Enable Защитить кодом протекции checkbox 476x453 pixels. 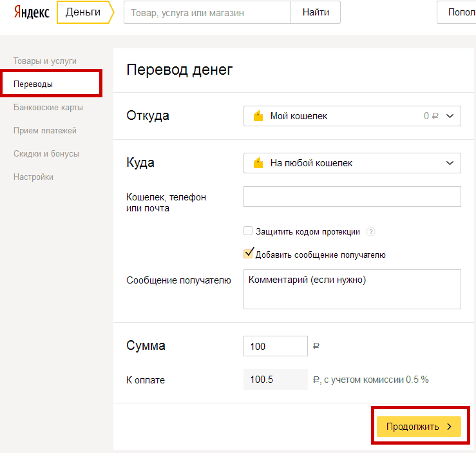pos(248,231)
